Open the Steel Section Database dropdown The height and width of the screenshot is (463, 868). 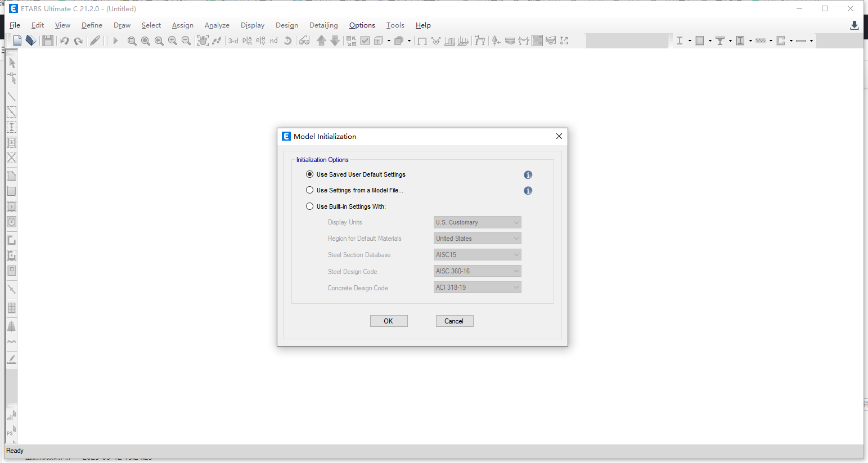478,255
